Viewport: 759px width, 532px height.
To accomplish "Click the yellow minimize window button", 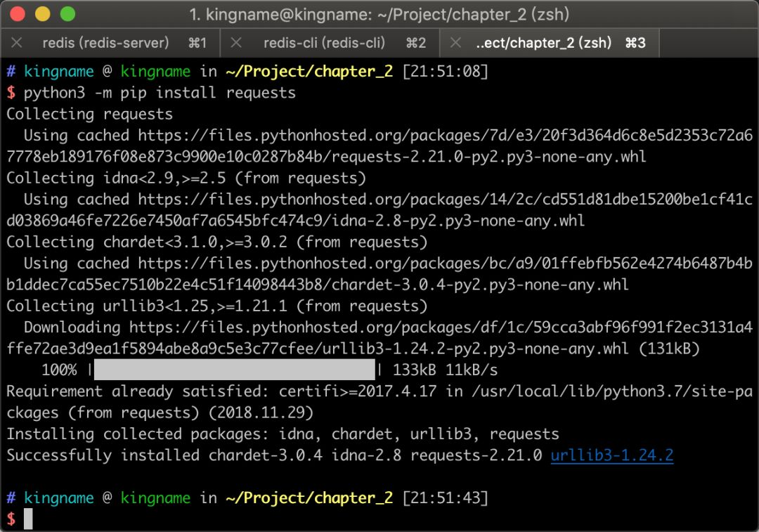I will click(43, 14).
